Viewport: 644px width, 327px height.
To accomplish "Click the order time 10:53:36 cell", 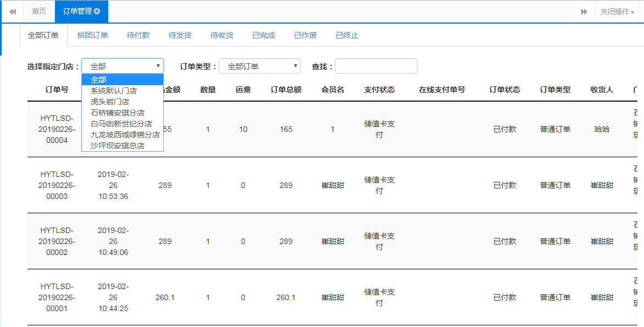I will [113, 185].
